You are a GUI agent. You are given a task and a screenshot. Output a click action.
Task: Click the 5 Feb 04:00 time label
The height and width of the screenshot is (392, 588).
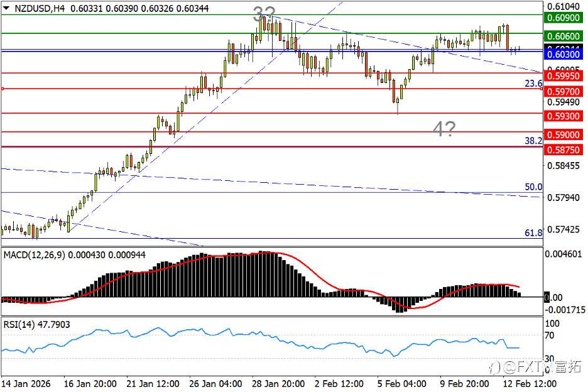(x=401, y=384)
